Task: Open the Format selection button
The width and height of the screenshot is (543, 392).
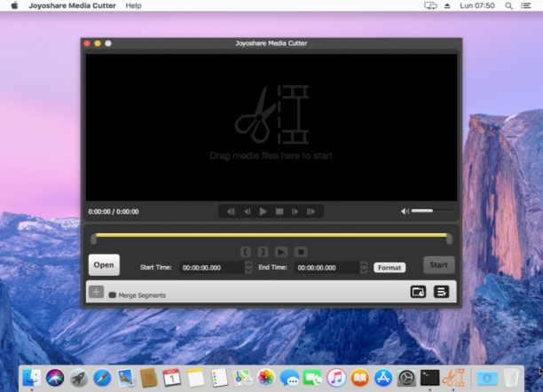Action: 390,268
